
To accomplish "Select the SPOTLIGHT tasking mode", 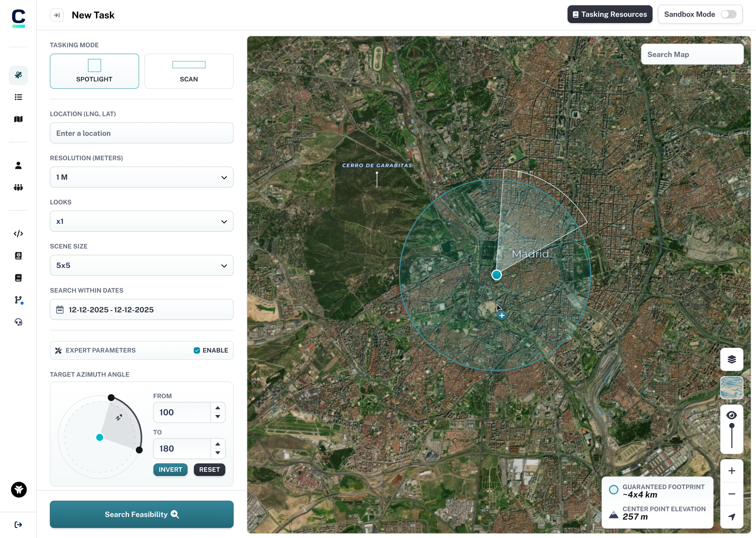I will [94, 71].
